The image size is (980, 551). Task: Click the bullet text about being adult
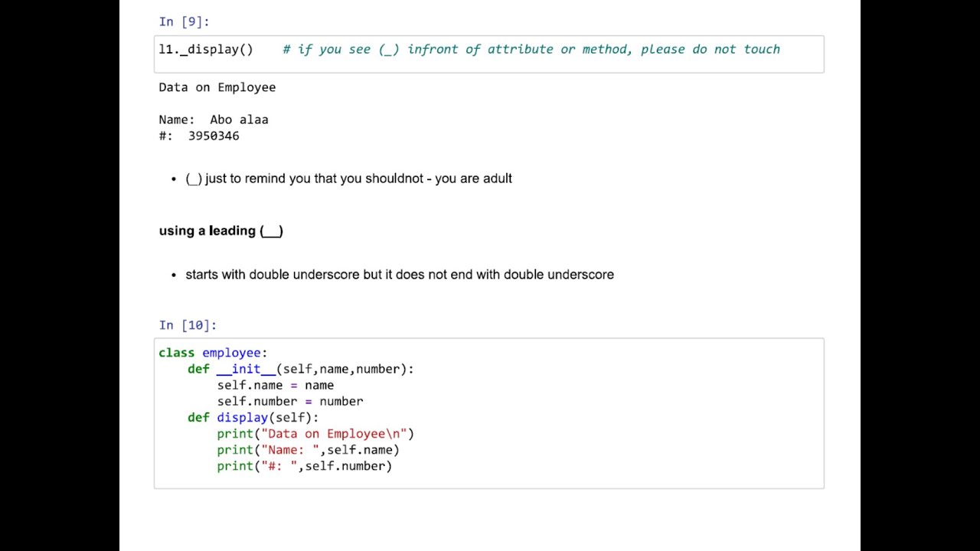(x=349, y=178)
